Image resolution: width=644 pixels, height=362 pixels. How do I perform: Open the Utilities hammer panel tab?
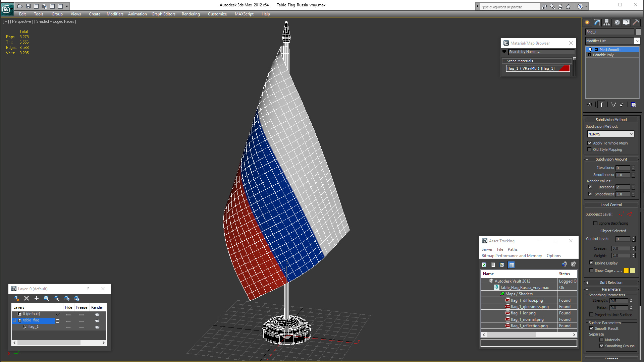coord(636,22)
